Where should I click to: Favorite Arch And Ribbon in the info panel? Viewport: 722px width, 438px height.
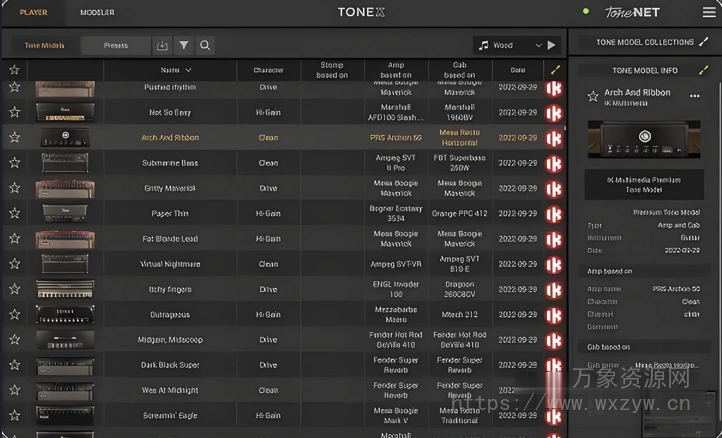tap(593, 96)
